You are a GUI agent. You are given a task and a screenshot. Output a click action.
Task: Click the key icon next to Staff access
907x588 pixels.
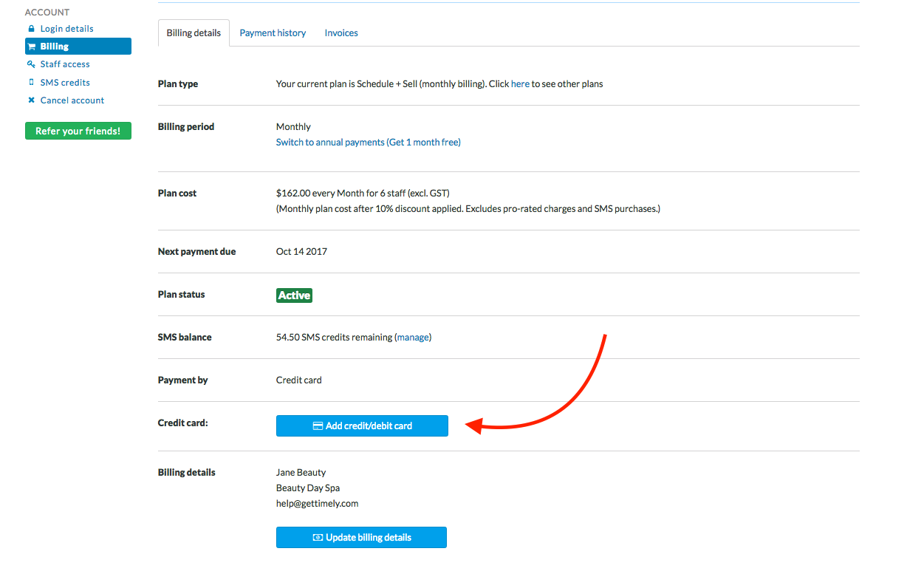tap(31, 64)
